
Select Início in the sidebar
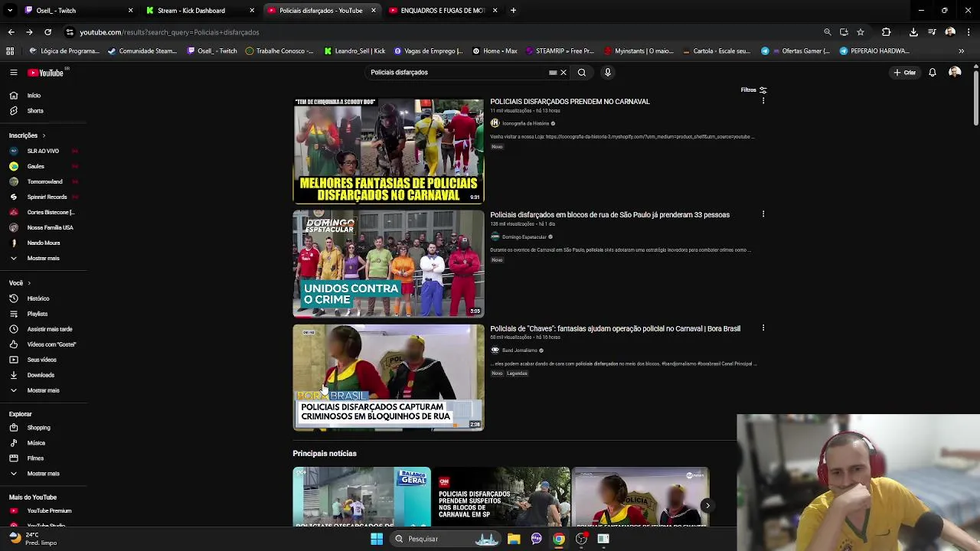34,96
